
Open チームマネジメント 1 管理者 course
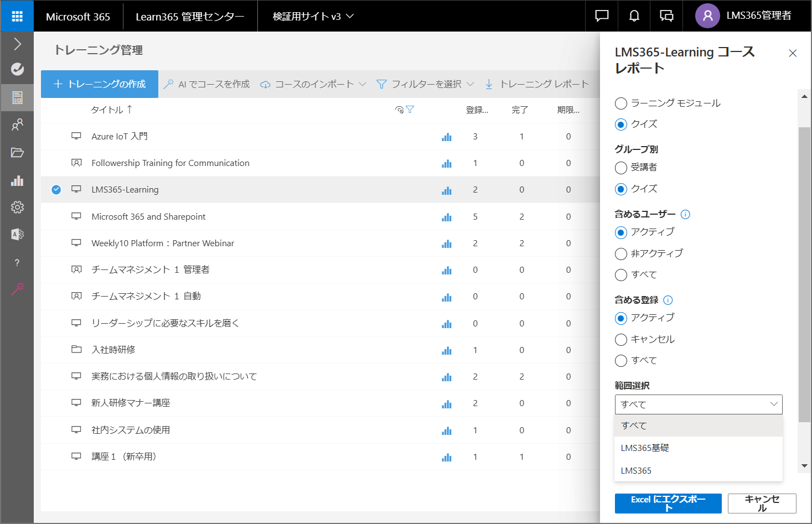tap(151, 269)
